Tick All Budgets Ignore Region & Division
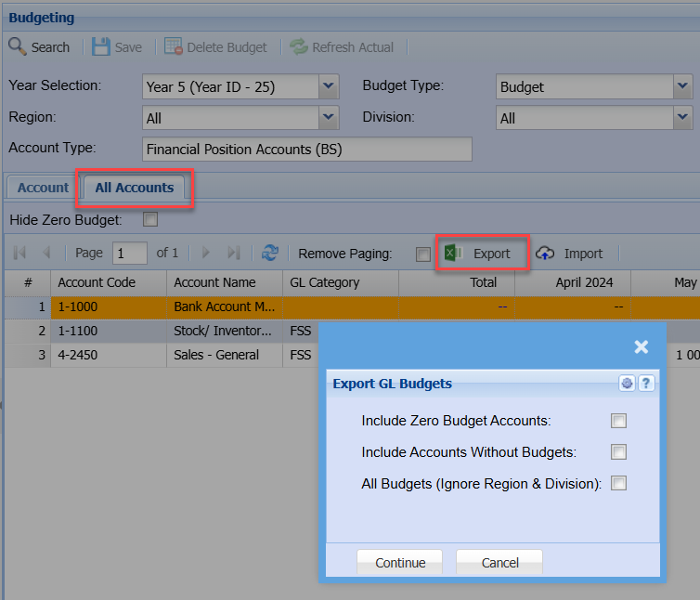 click(618, 483)
